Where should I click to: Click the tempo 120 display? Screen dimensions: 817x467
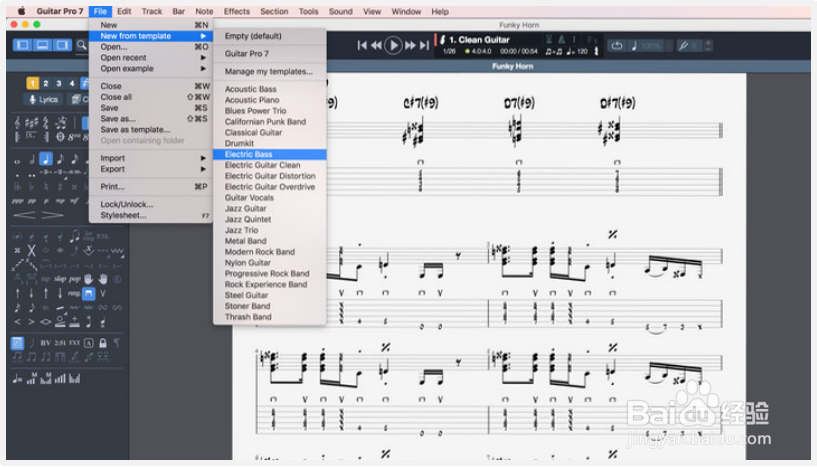pyautogui.click(x=577, y=51)
